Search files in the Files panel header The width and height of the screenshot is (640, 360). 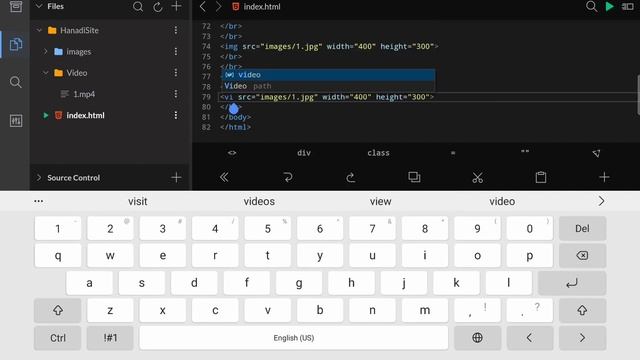tap(138, 7)
